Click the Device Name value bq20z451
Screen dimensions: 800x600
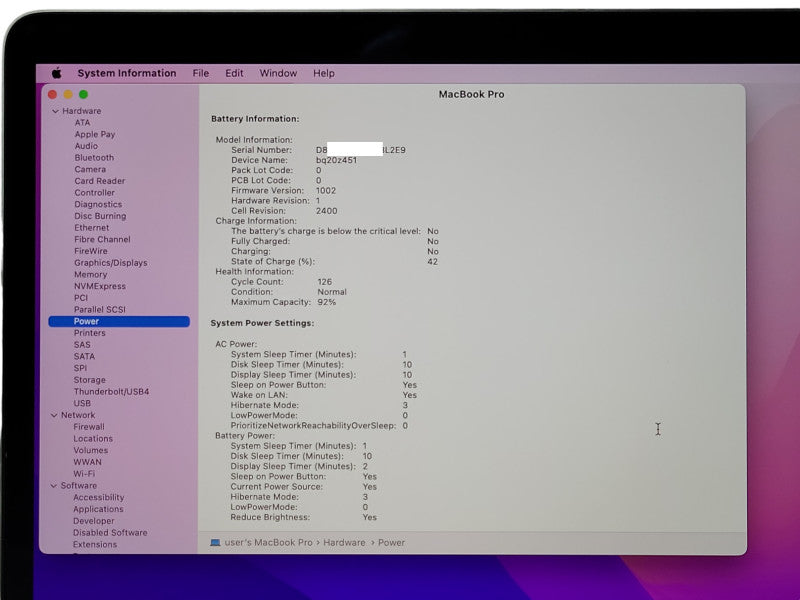[336, 160]
